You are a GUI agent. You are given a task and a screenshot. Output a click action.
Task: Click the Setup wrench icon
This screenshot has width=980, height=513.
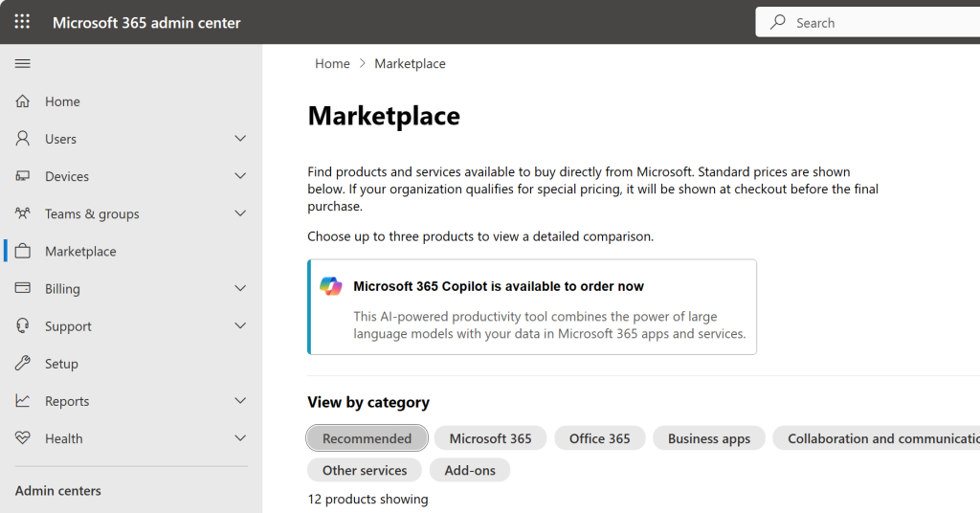23,364
